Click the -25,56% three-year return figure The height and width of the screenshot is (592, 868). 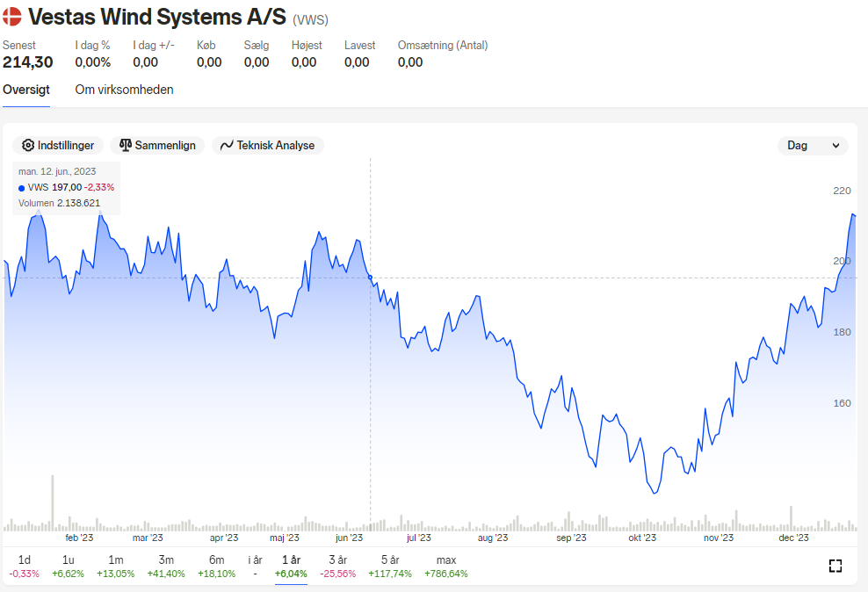click(x=337, y=574)
